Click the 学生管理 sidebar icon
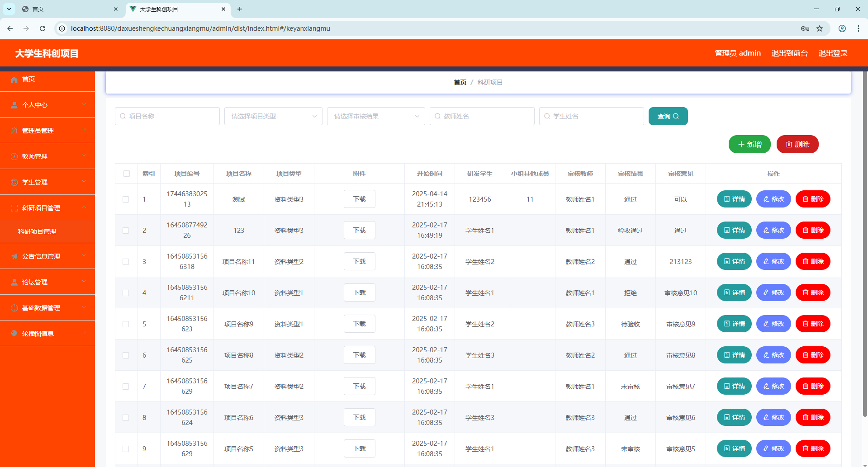Screen dimensions: 868x467 point(14,182)
